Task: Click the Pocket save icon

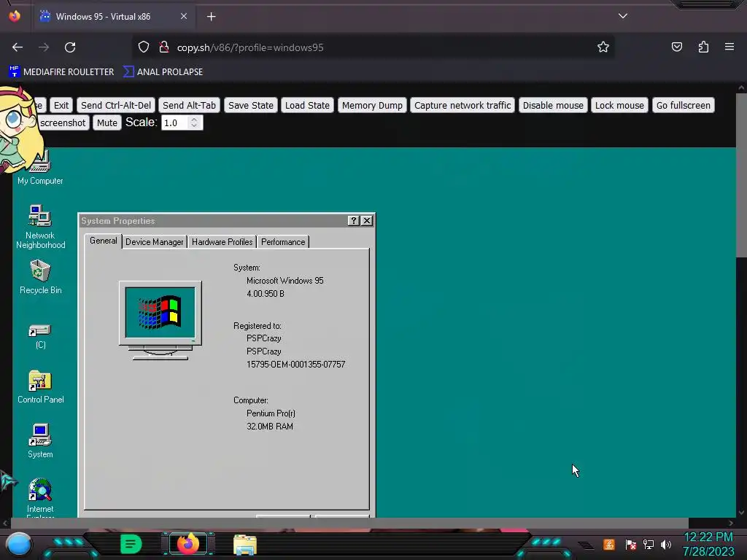Action: coord(677,47)
